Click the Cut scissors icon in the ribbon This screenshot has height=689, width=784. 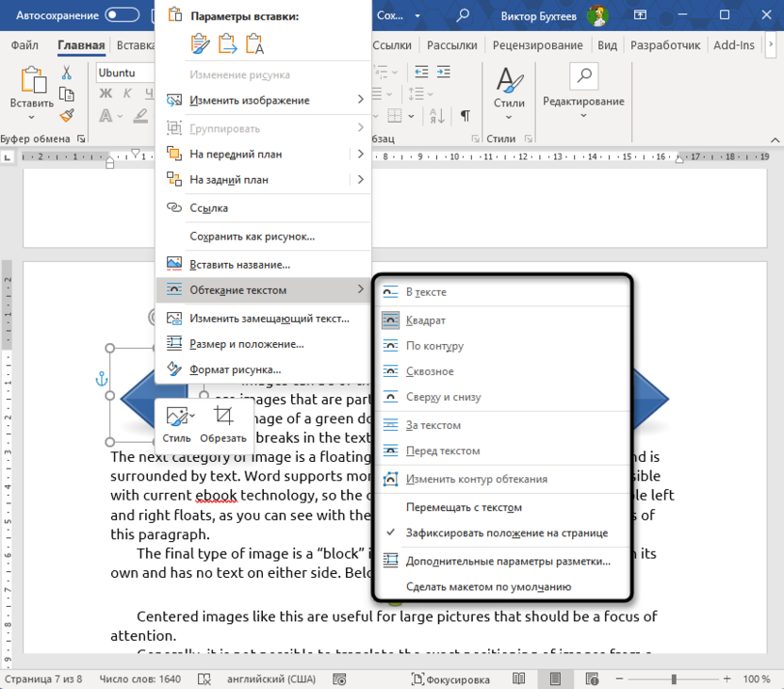[67, 74]
